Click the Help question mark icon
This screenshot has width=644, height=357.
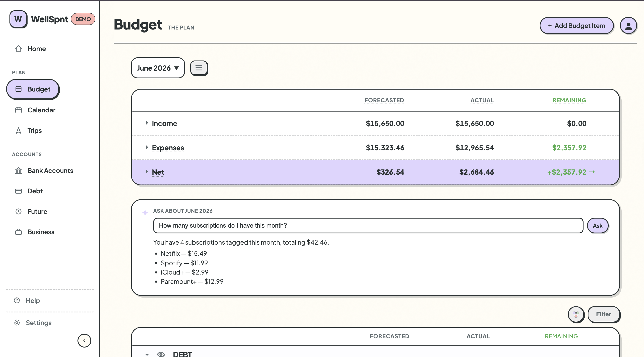pyautogui.click(x=17, y=300)
